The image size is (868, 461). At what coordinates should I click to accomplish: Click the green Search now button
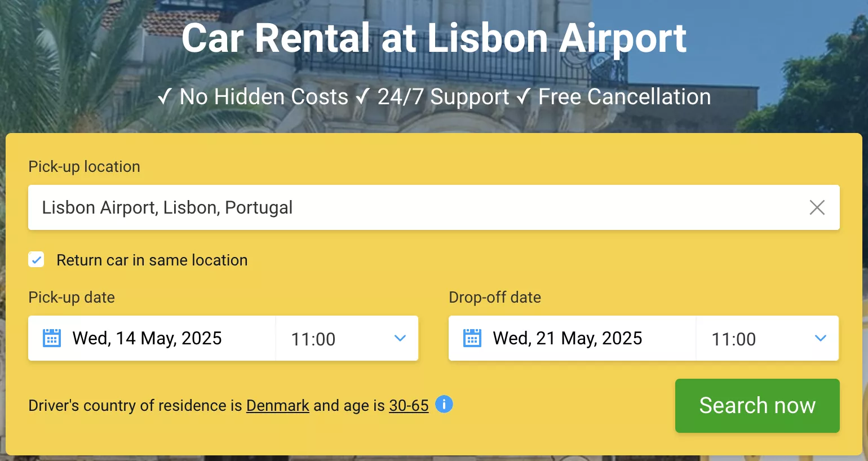[x=758, y=406]
